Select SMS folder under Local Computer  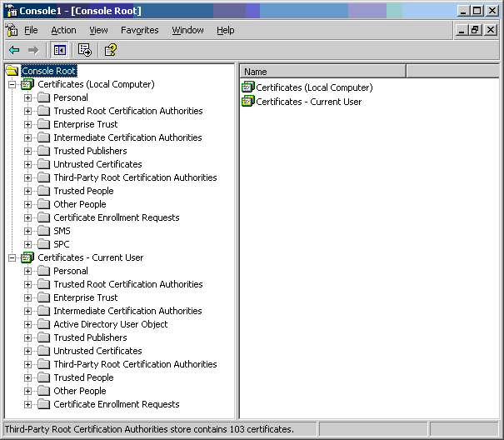tap(62, 231)
